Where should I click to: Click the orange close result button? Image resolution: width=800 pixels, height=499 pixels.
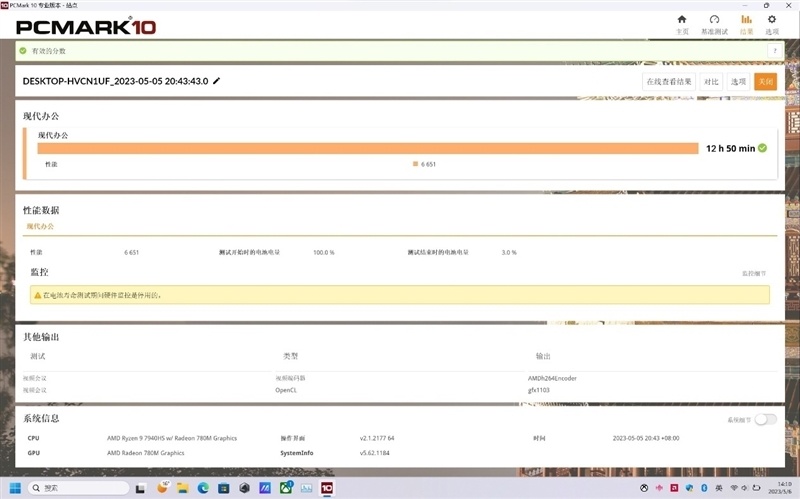coord(765,82)
